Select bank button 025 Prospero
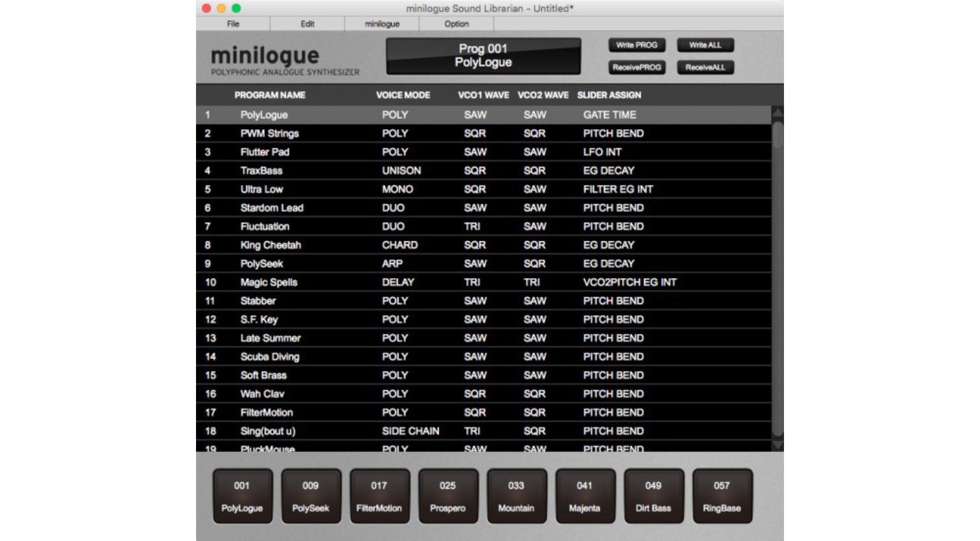Viewport: 980px width, 541px height. click(448, 496)
